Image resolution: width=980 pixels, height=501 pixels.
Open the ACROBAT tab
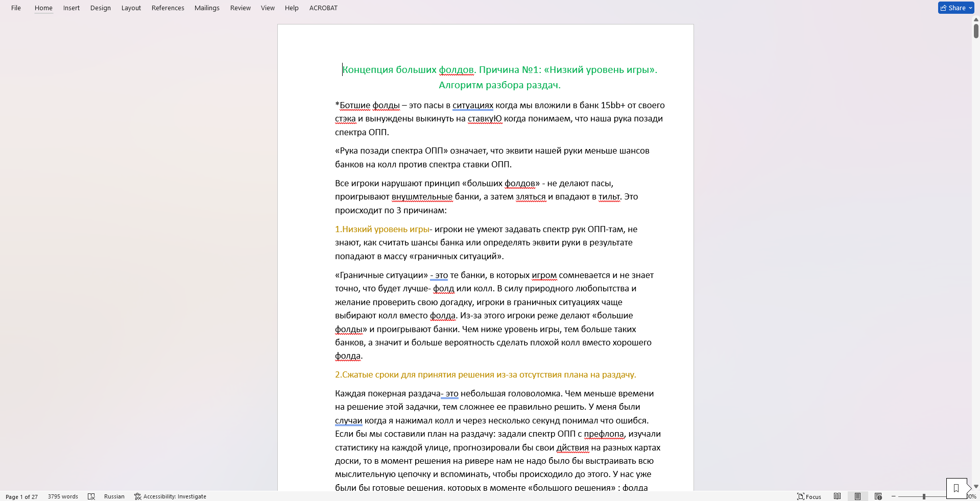[323, 8]
